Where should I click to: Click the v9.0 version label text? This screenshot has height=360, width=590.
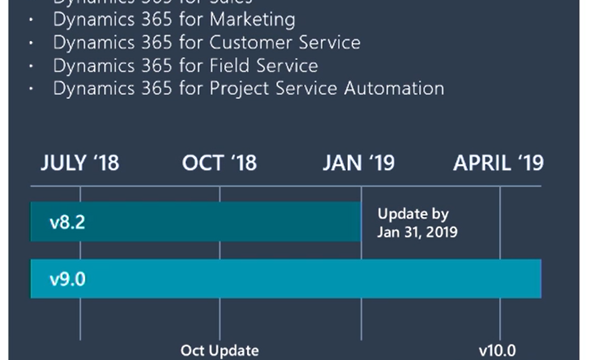click(x=67, y=279)
